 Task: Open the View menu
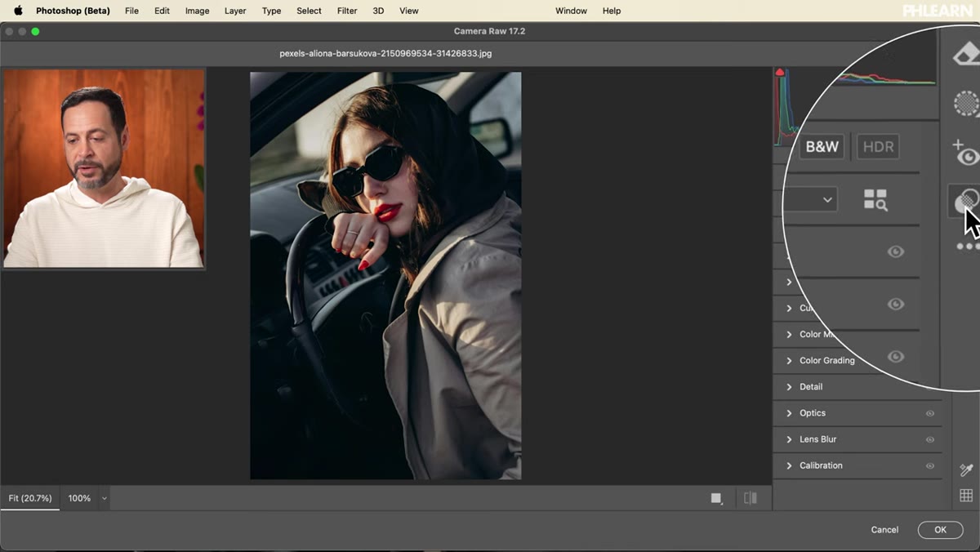(x=408, y=11)
